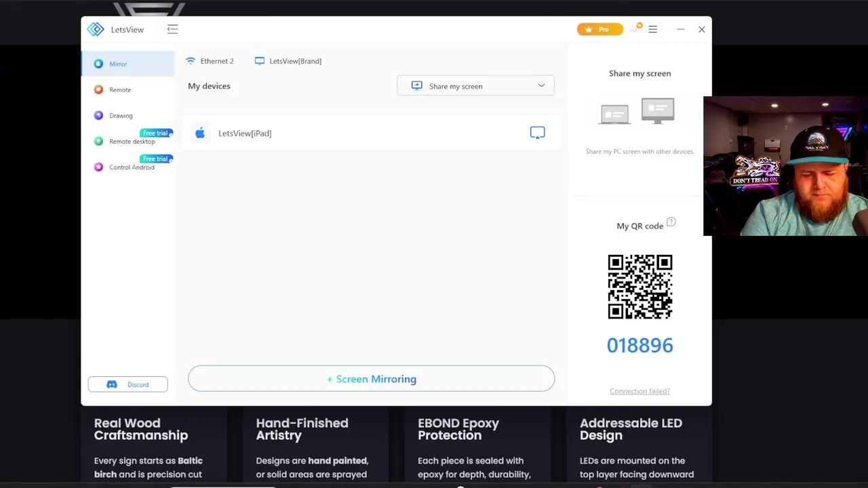
Task: Open the Mirror section label
Action: tap(118, 64)
